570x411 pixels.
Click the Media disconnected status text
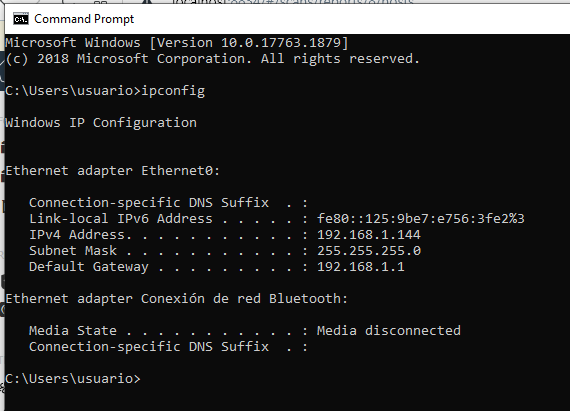[x=389, y=331]
